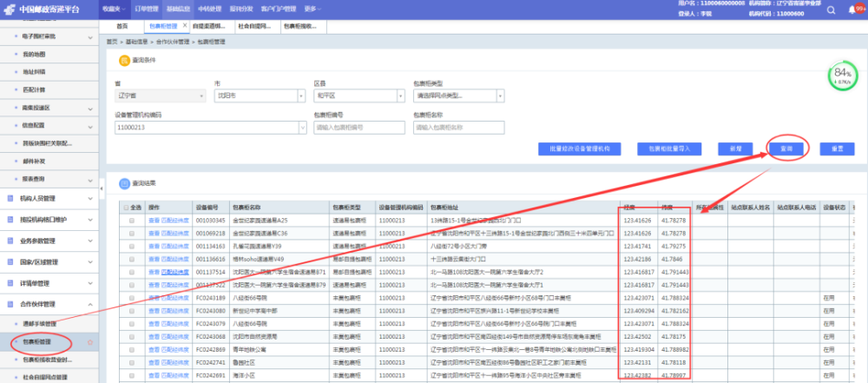Click the green 84% speed indicator

click(842, 77)
